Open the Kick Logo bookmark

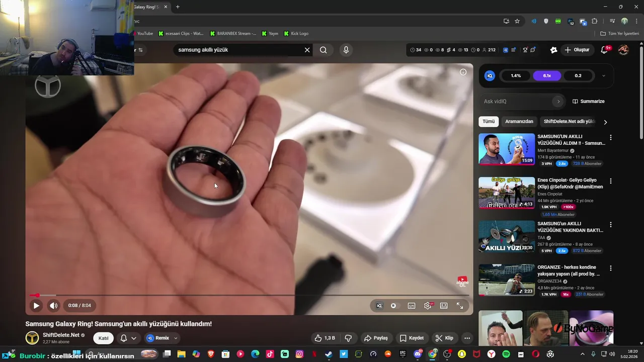point(296,34)
